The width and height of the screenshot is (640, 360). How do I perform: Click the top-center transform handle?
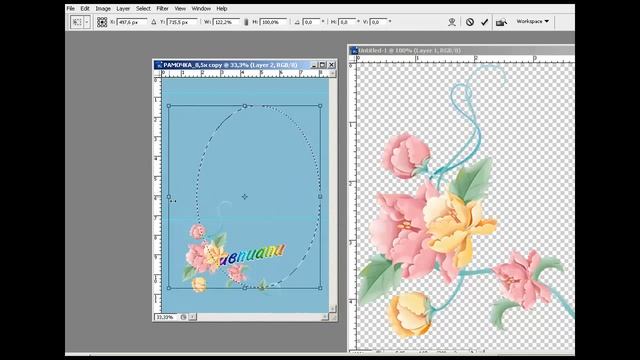point(245,106)
